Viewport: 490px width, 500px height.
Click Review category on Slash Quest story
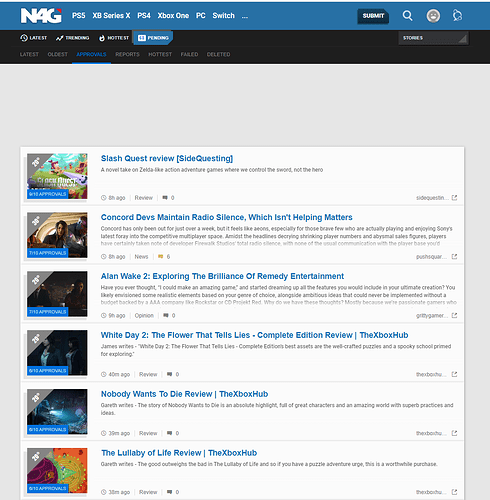click(144, 198)
